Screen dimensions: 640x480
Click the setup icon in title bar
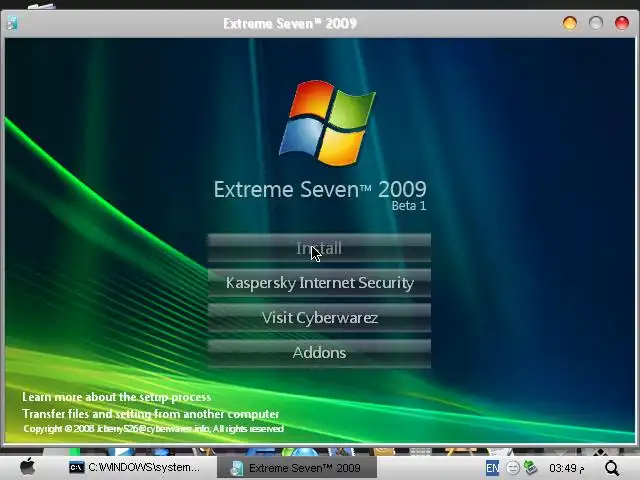point(13,23)
